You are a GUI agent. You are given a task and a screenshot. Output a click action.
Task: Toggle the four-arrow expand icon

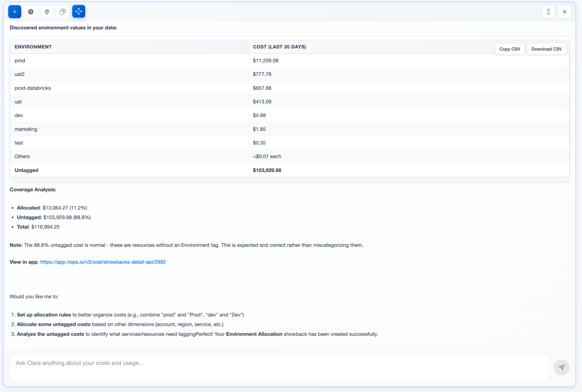click(x=79, y=12)
